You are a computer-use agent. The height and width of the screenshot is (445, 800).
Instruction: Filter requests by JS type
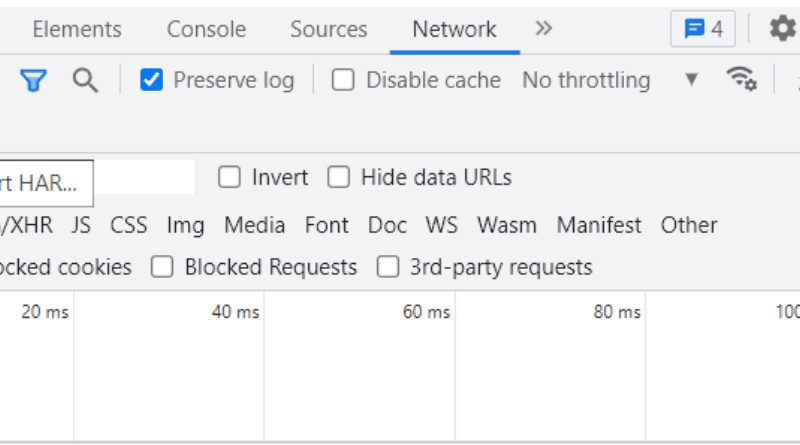pyautogui.click(x=81, y=225)
